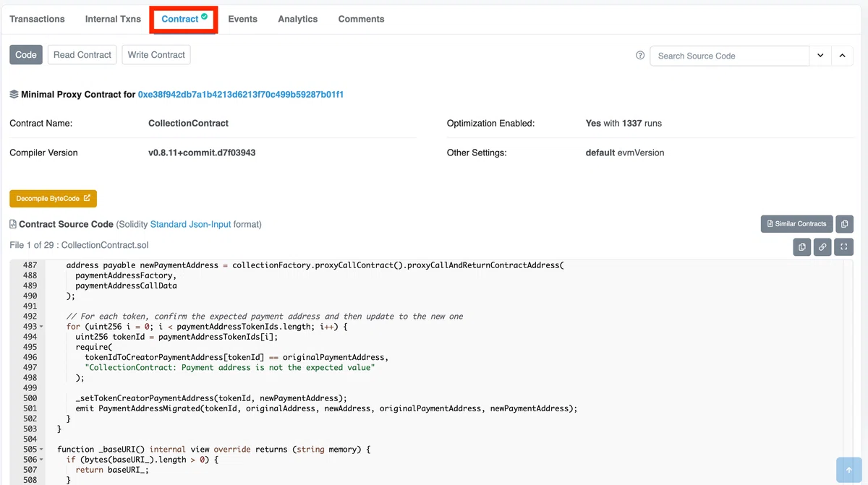Click 'File 1 of 29 : CollectionContract.sol' label

pyautogui.click(x=79, y=246)
